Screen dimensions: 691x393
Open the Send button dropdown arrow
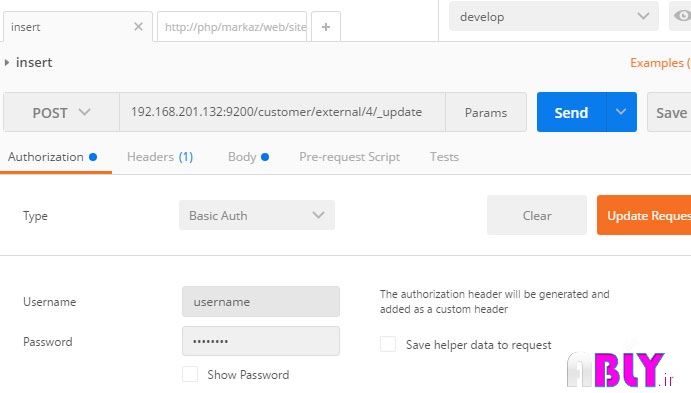(621, 112)
